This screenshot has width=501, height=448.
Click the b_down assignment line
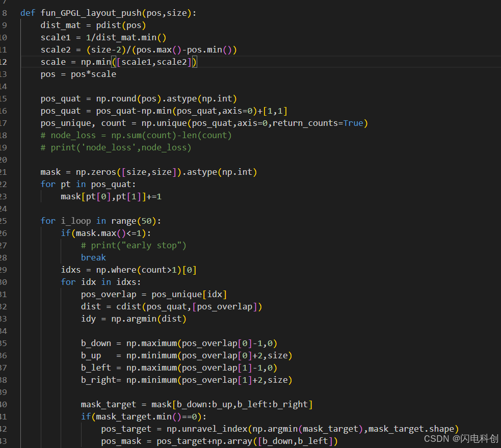pos(179,344)
